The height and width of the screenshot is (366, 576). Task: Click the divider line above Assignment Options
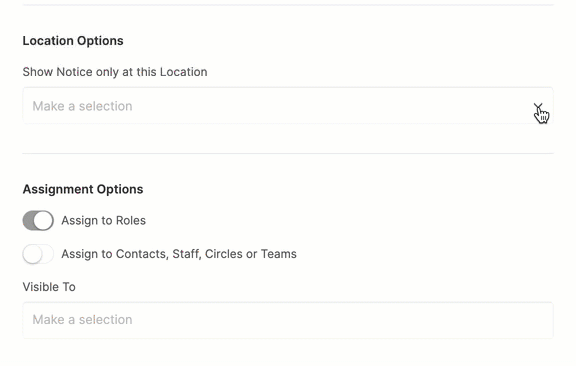pyautogui.click(x=288, y=153)
